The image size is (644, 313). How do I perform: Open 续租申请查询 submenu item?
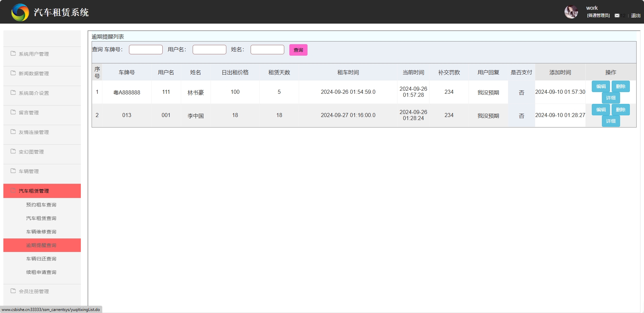pos(41,272)
